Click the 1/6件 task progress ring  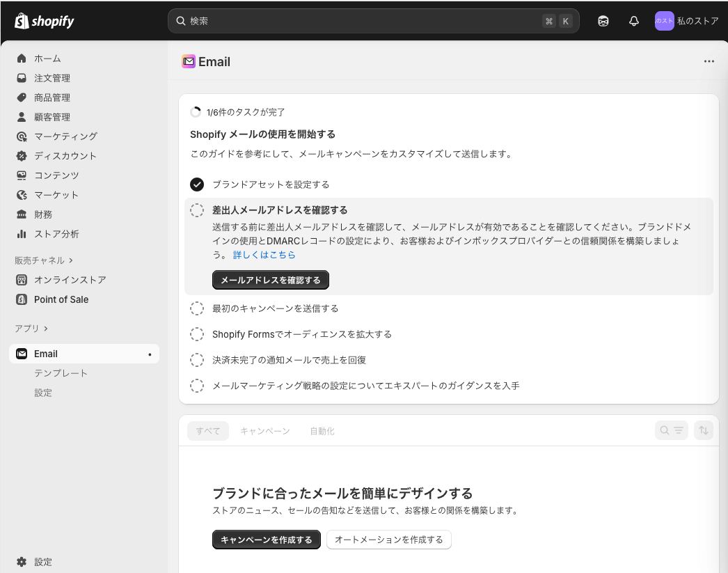click(x=196, y=112)
